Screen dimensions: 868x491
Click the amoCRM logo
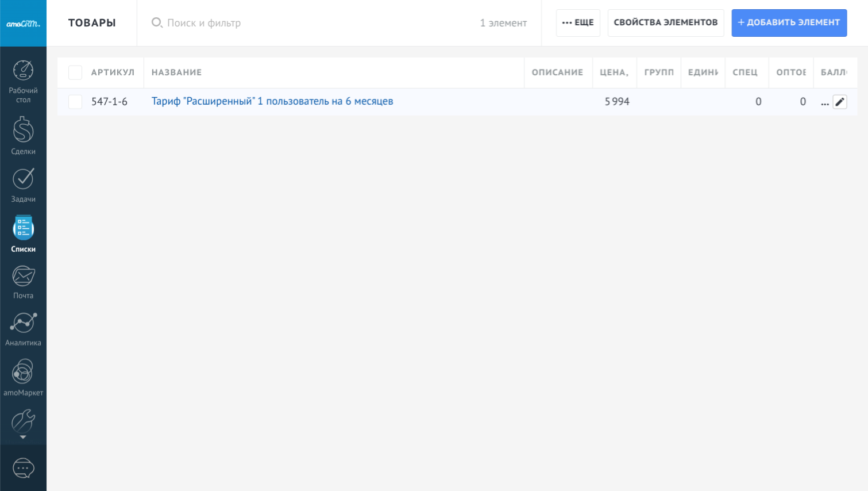click(23, 24)
